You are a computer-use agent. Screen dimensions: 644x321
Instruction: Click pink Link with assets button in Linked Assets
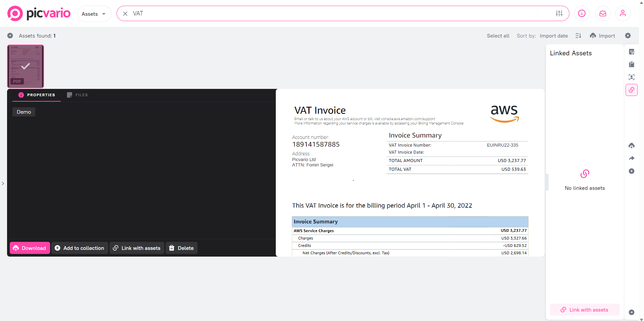pos(585,310)
